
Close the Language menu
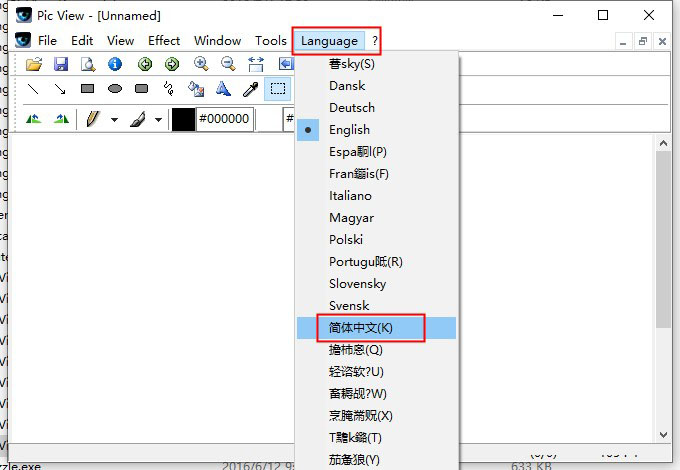click(x=329, y=41)
